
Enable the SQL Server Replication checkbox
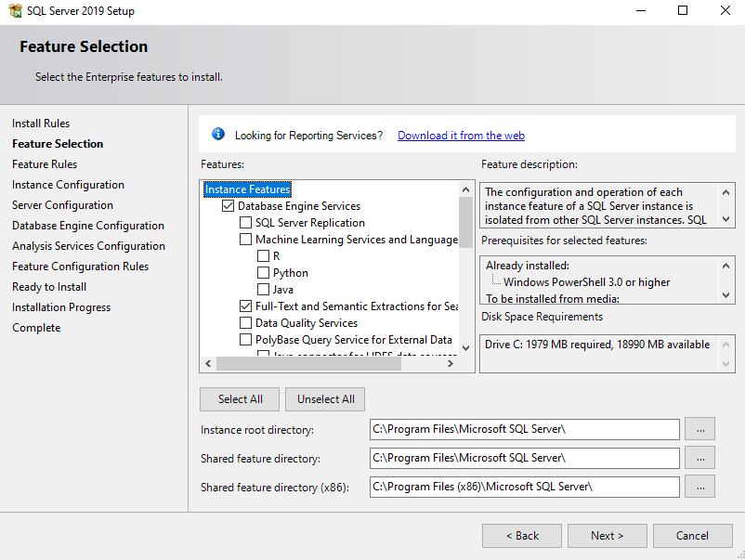[x=246, y=223]
